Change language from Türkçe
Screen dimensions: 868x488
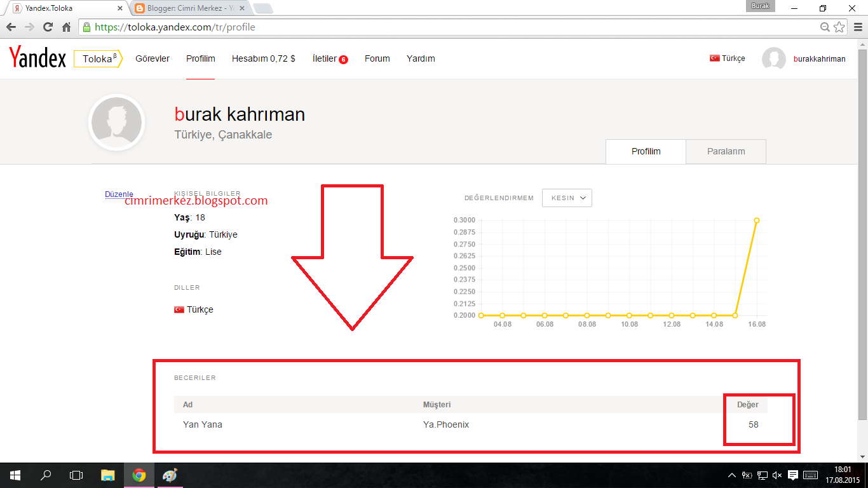pos(728,58)
